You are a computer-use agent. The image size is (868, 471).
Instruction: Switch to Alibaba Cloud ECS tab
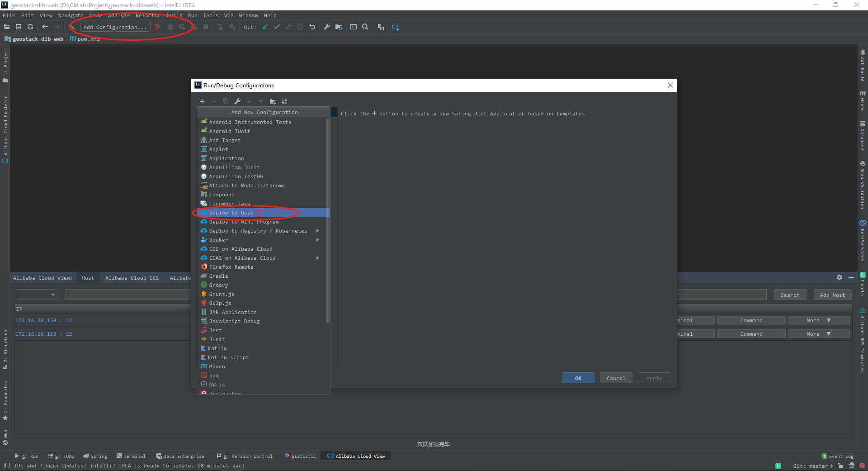pos(132,278)
